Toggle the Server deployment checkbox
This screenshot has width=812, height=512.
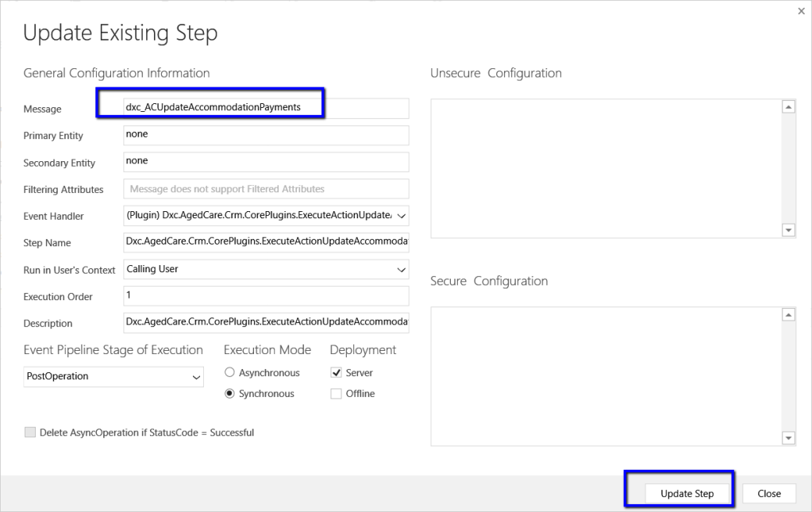click(337, 373)
